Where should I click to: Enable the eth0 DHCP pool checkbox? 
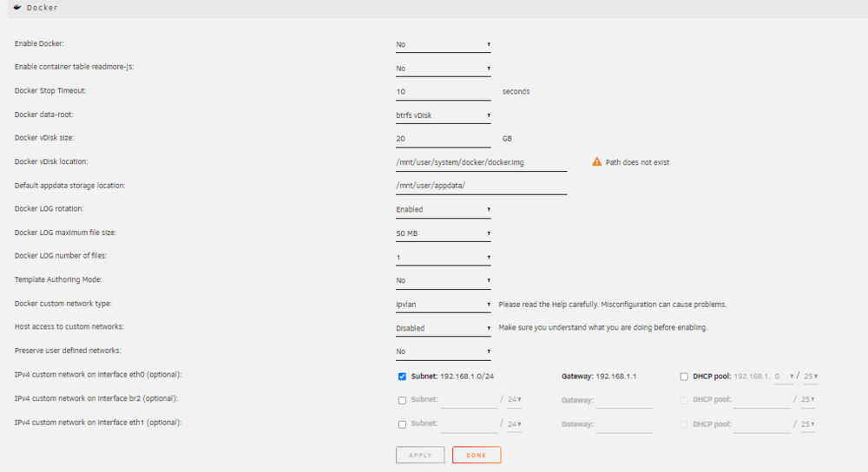coord(684,377)
